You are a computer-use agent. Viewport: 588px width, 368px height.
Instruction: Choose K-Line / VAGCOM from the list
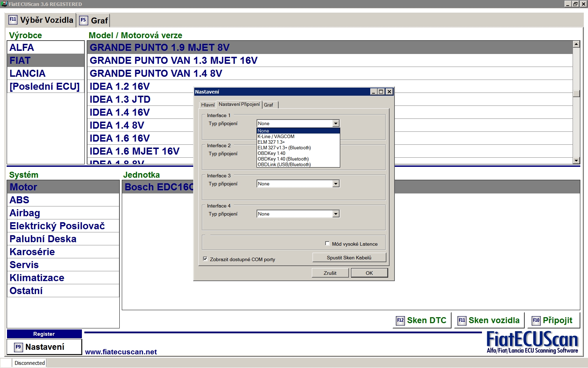click(298, 136)
